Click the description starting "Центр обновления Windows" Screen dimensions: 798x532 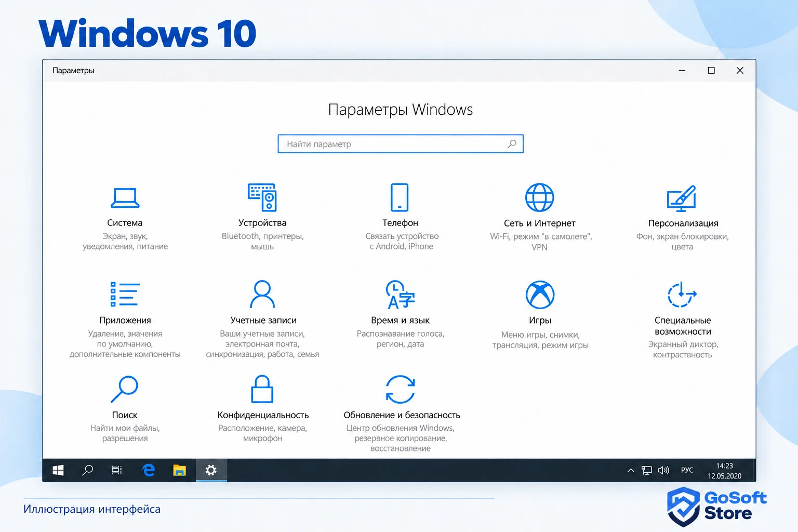[401, 438]
